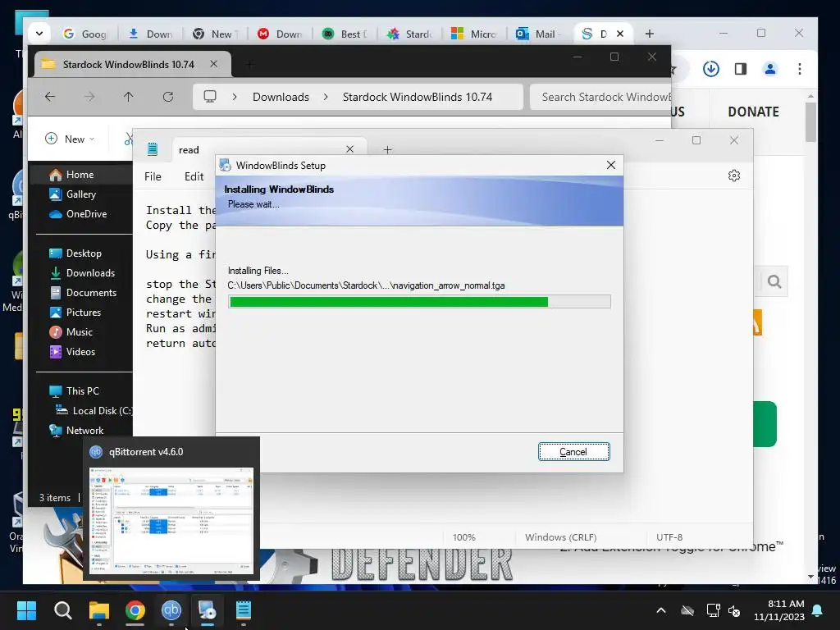The height and width of the screenshot is (630, 840).
Task: Refresh the File Explorer folder view
Action: tap(167, 97)
